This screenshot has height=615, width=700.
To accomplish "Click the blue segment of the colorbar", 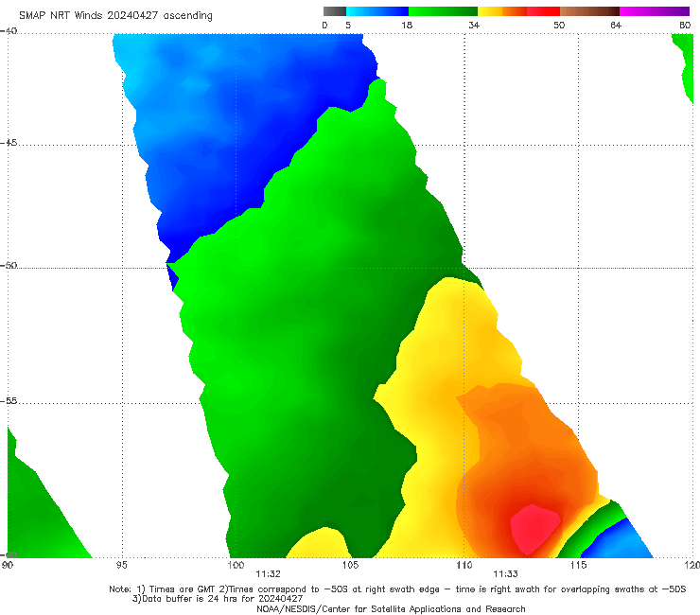I will [377, 11].
